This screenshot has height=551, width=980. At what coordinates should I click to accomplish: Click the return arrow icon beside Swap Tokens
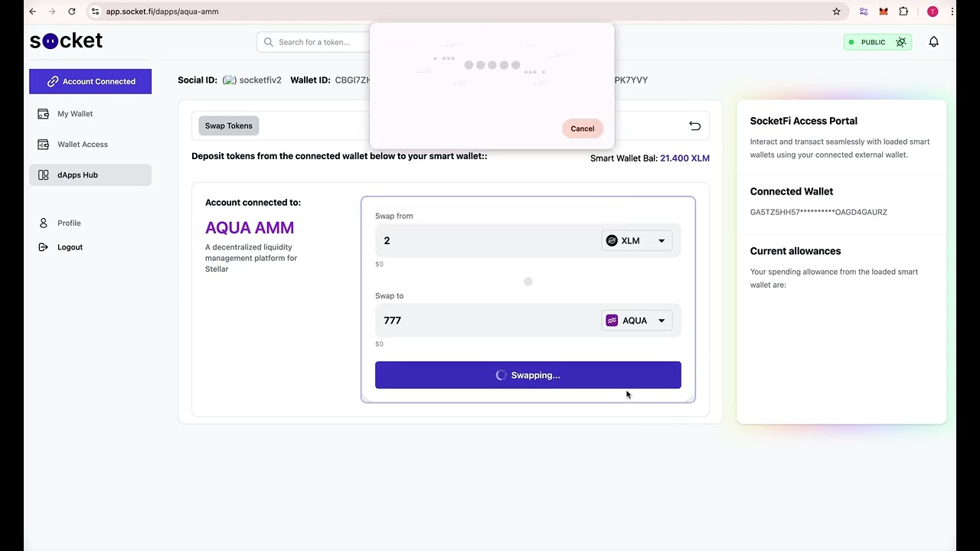694,126
